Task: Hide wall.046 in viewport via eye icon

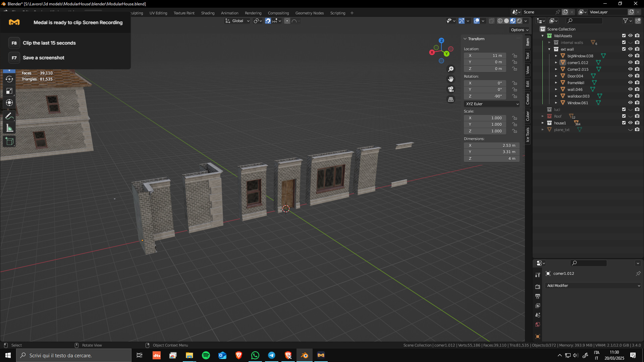Action: pyautogui.click(x=630, y=89)
